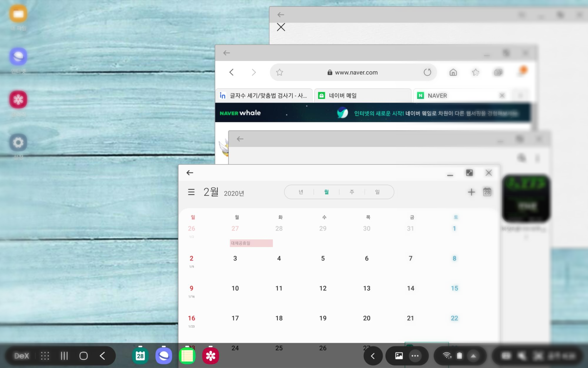This screenshot has height=368, width=588.
Task: Switch calendar to year view
Action: (x=301, y=192)
